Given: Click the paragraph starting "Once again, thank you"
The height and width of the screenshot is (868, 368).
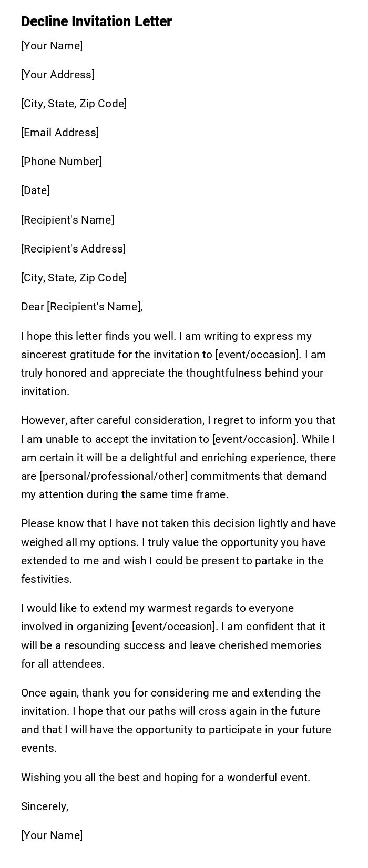Looking at the screenshot, I should [176, 720].
